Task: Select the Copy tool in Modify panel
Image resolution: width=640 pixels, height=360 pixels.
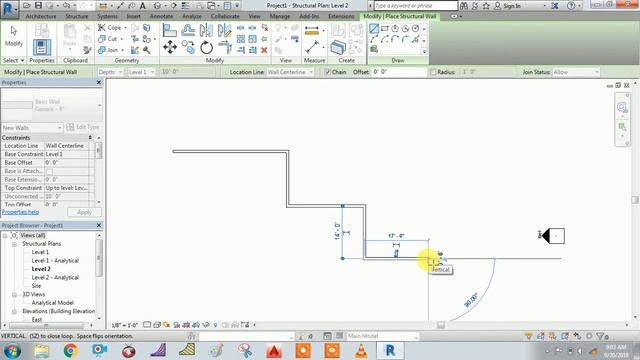Action: [188, 47]
